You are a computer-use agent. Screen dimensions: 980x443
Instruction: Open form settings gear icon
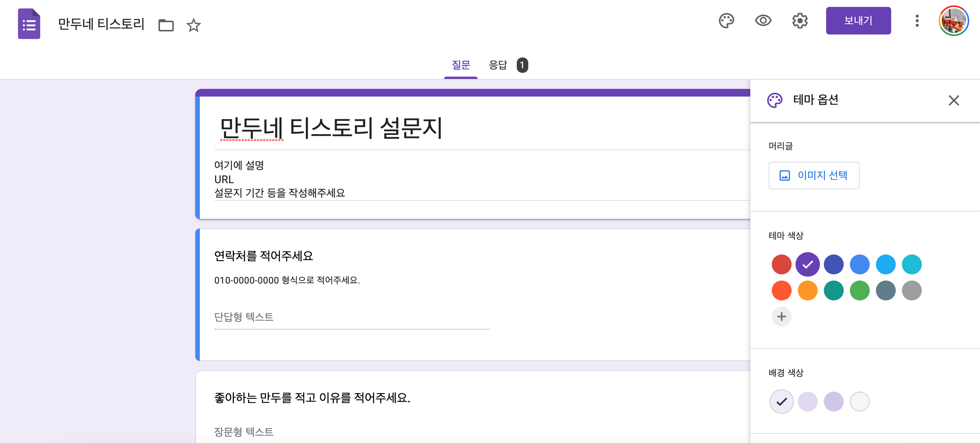[x=800, y=21]
